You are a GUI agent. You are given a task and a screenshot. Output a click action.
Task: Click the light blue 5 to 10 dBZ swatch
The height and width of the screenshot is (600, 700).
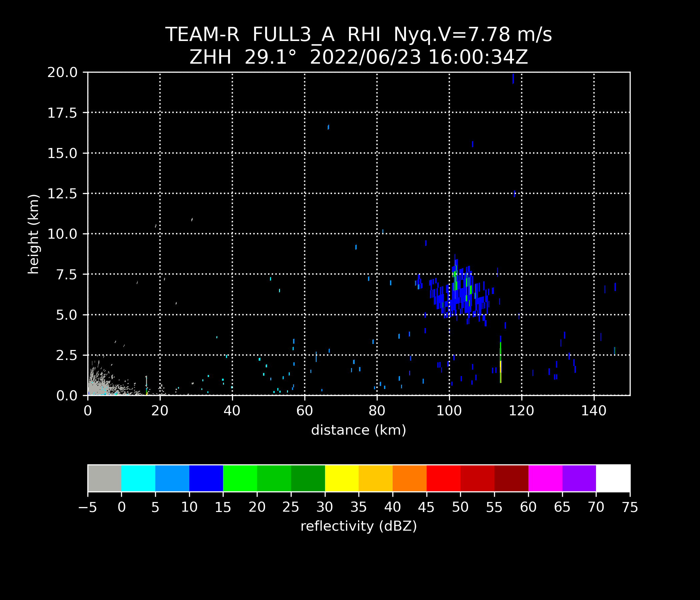172,478
